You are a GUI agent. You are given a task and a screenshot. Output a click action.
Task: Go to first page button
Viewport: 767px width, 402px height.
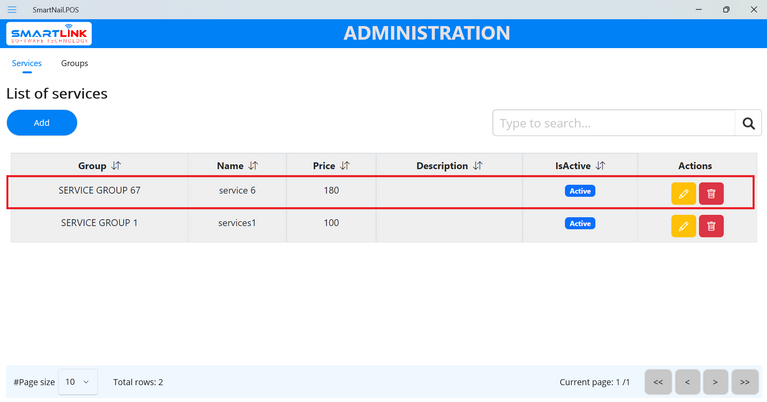(x=657, y=382)
